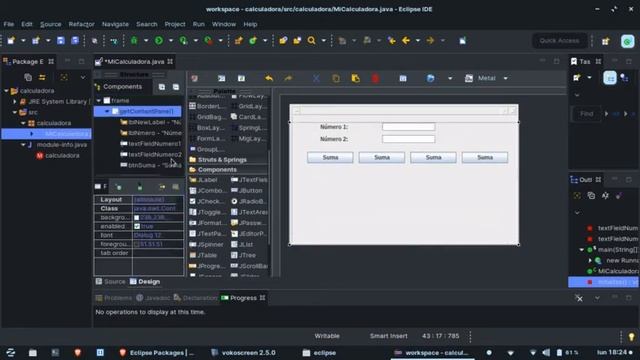Click the Undo arrow in designer toolbar
The width and height of the screenshot is (640, 360).
[269, 78]
